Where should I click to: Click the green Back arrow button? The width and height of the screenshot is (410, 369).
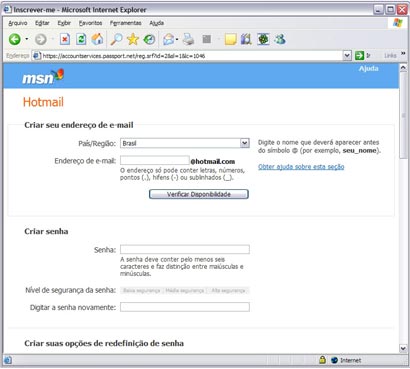(x=15, y=39)
